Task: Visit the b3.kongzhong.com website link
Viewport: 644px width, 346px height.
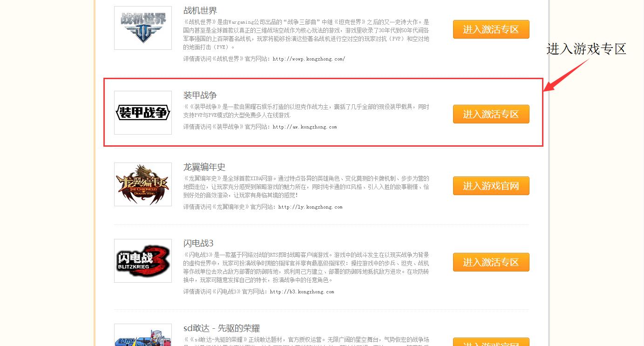Action: tap(302, 292)
